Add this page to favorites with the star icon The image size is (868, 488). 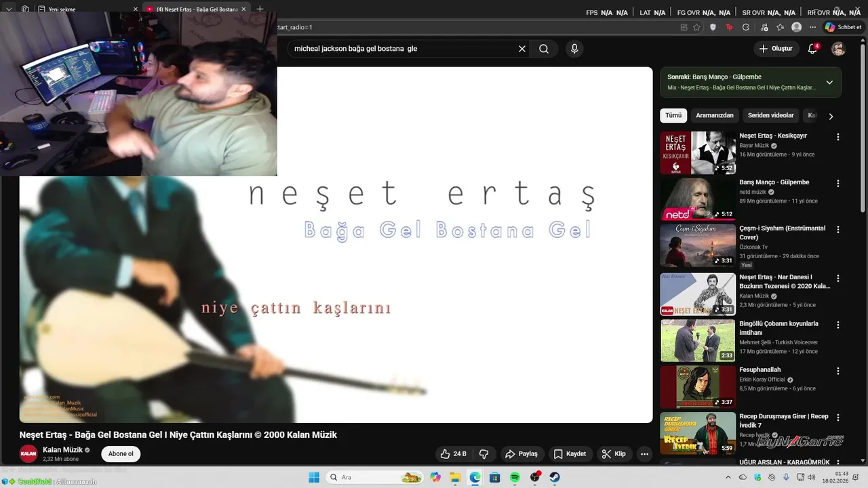pos(696,27)
